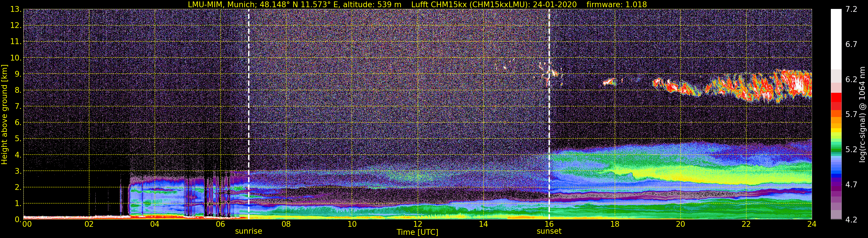Click height axis tick label '1.'
868x238 pixels.
[18, 204]
